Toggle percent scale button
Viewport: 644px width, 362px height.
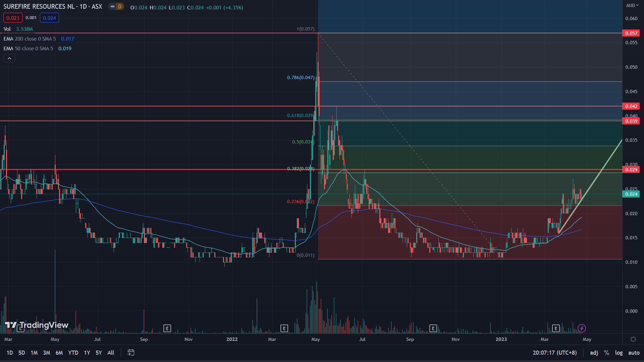[606, 353]
